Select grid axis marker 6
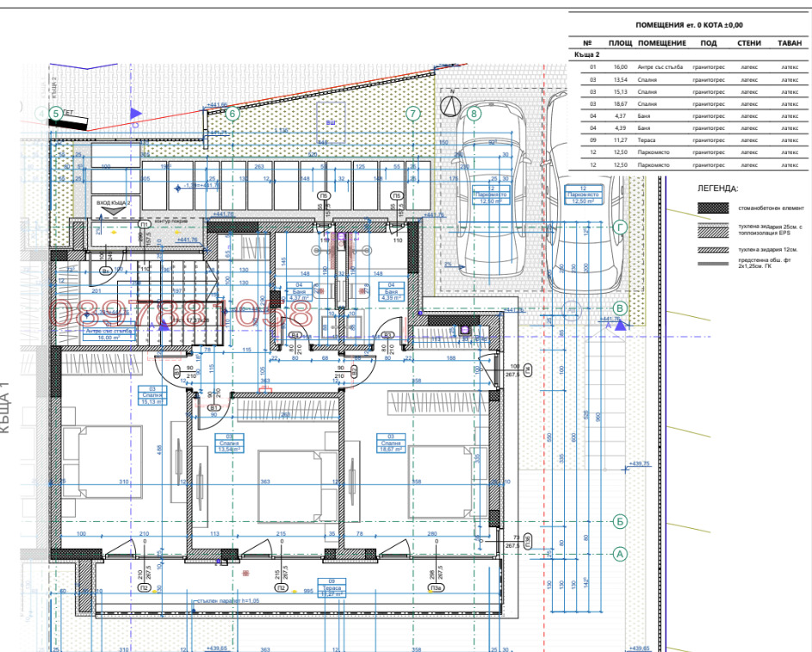Viewport: 812px width, 652px height. tap(232, 114)
